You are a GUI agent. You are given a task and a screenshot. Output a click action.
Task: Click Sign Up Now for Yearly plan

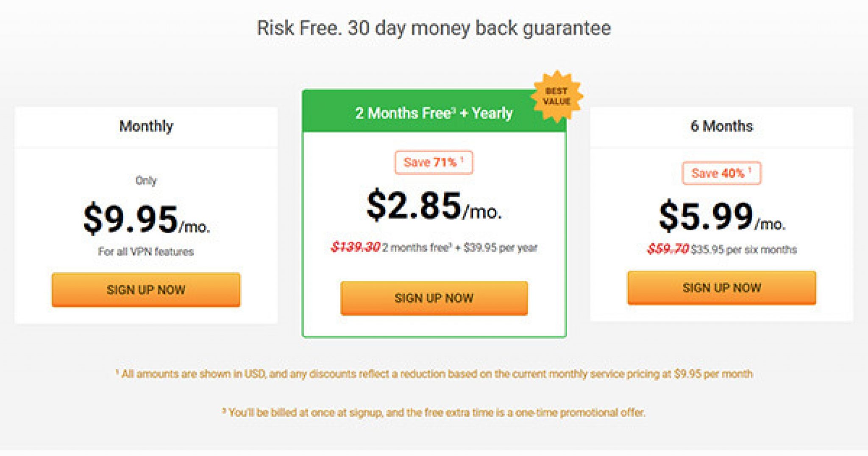[434, 298]
